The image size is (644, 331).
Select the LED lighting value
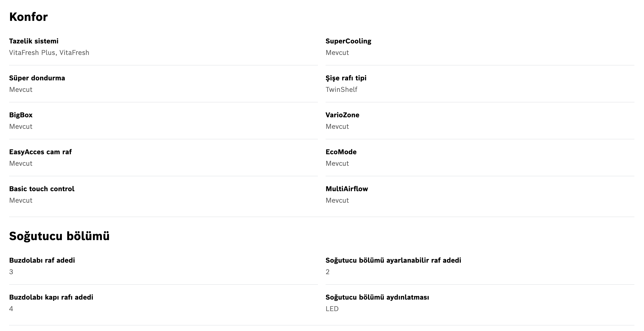[x=332, y=309]
